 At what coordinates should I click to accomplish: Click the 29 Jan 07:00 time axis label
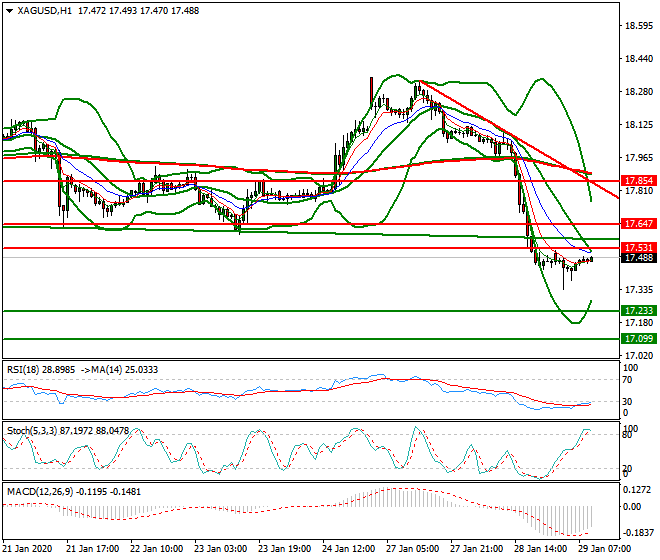coord(604,549)
